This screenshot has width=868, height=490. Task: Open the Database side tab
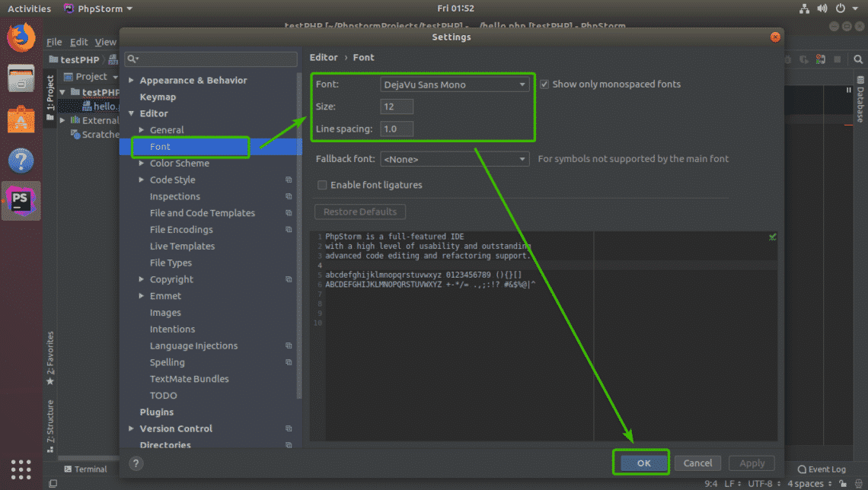coord(860,100)
